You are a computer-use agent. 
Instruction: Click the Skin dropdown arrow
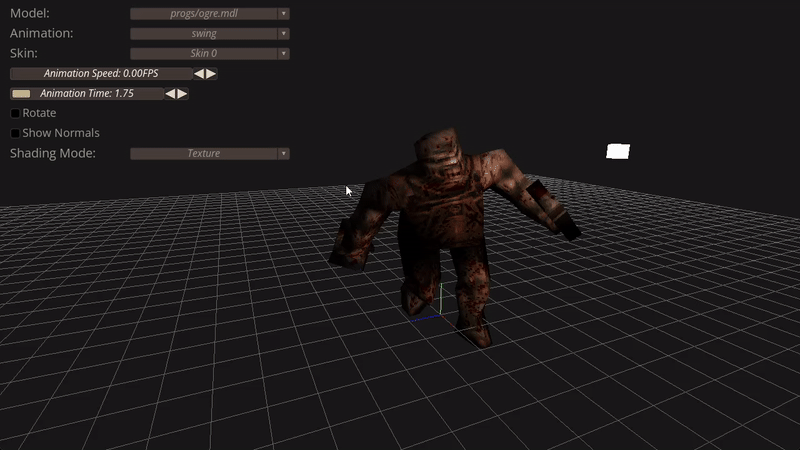pos(284,54)
